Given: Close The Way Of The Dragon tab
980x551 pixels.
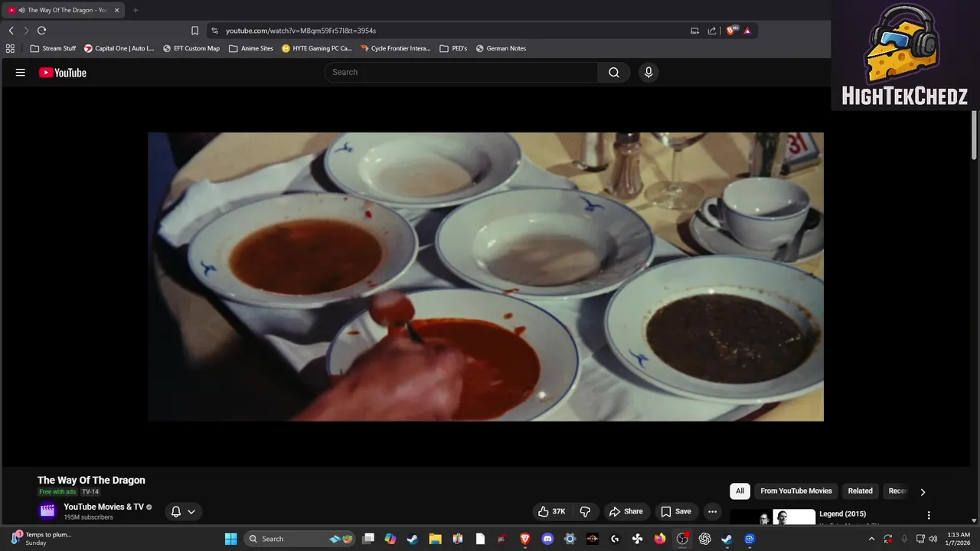Looking at the screenshot, I should pyautogui.click(x=117, y=10).
